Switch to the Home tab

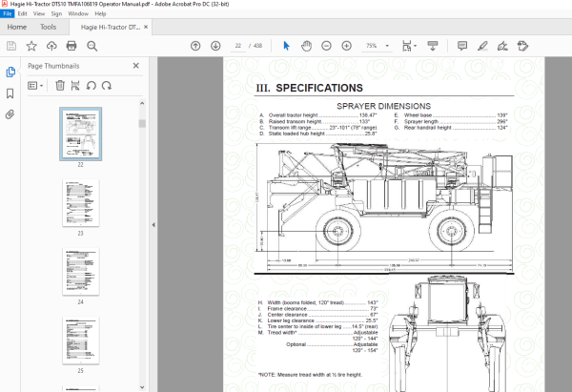tap(17, 27)
